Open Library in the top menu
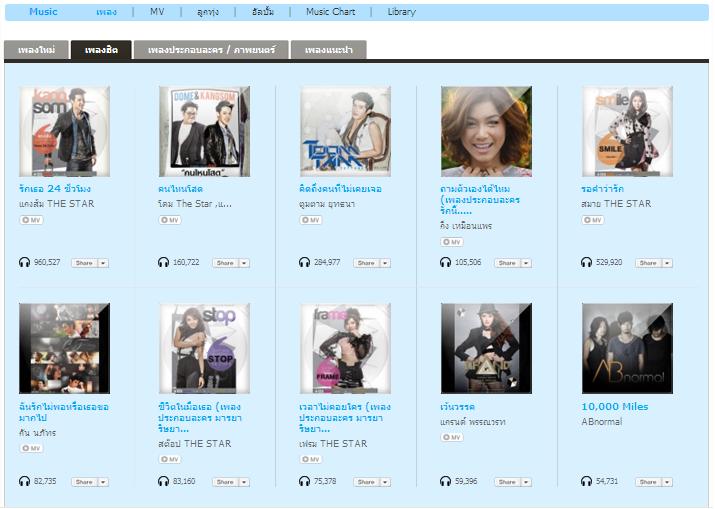 click(x=402, y=12)
